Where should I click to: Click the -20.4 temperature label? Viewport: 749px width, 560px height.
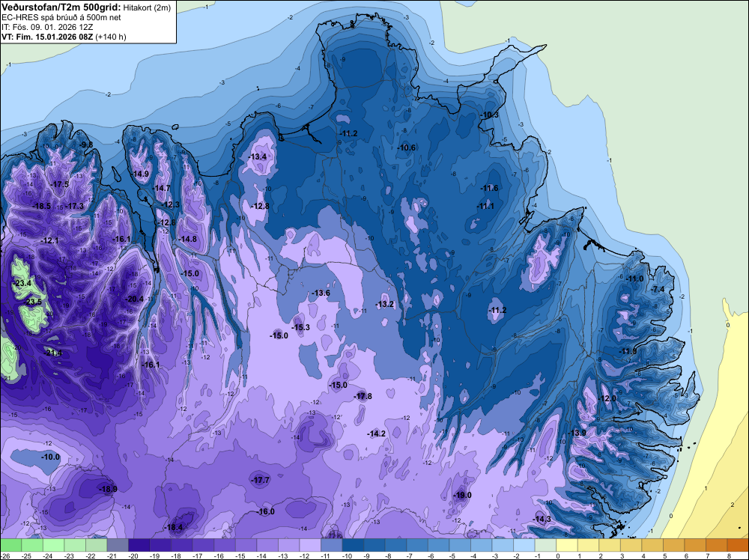click(134, 299)
